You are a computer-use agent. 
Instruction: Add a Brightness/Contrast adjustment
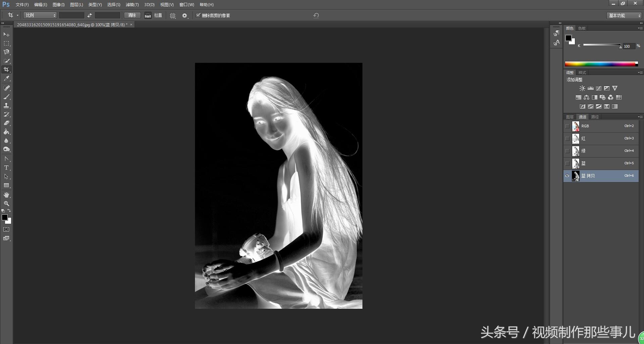582,88
